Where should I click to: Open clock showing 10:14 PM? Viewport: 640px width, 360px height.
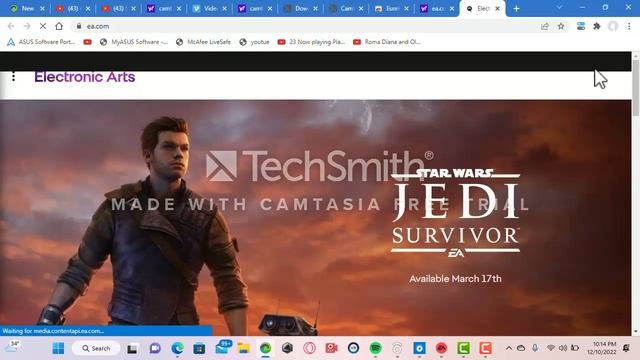[602, 348]
